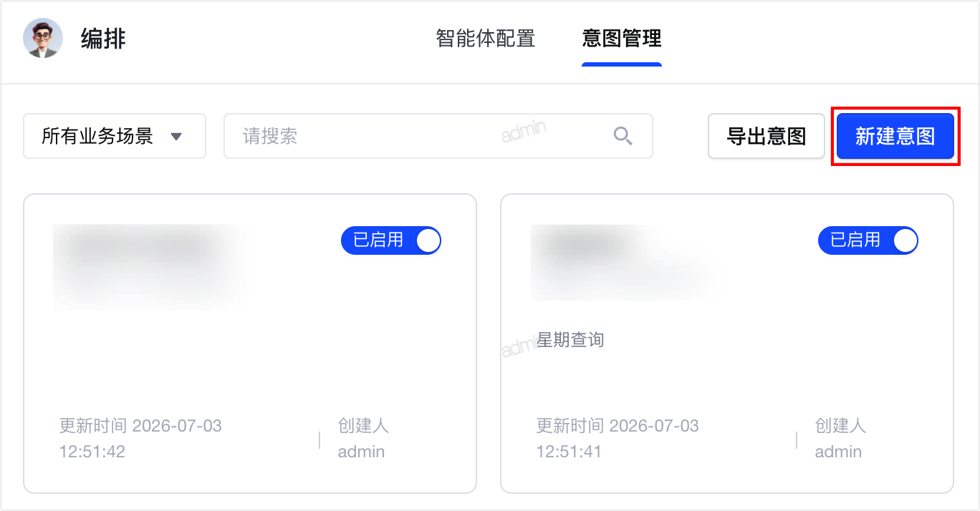Toggle 已启用 switch on the 12:51:42 card
Viewport: 980px width, 511px height.
(x=391, y=240)
